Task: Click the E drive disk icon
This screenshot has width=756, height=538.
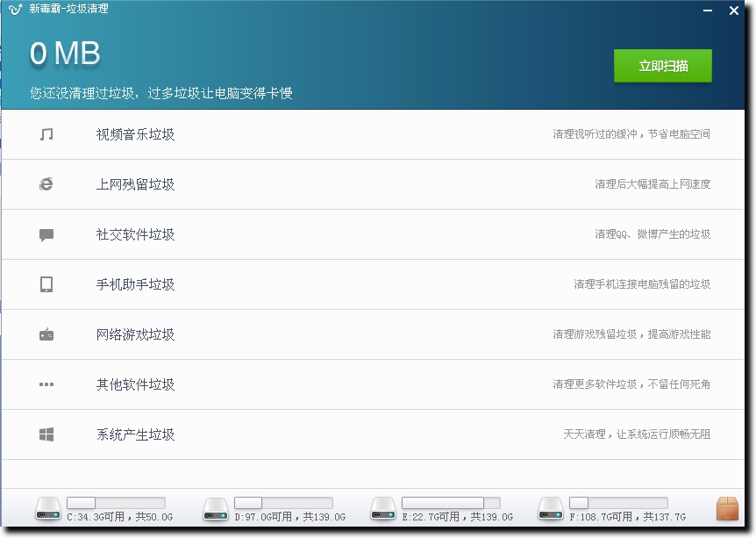Action: pos(382,509)
